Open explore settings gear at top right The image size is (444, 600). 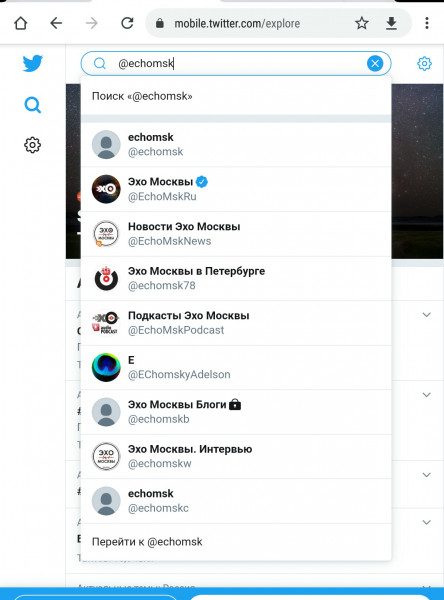424,63
